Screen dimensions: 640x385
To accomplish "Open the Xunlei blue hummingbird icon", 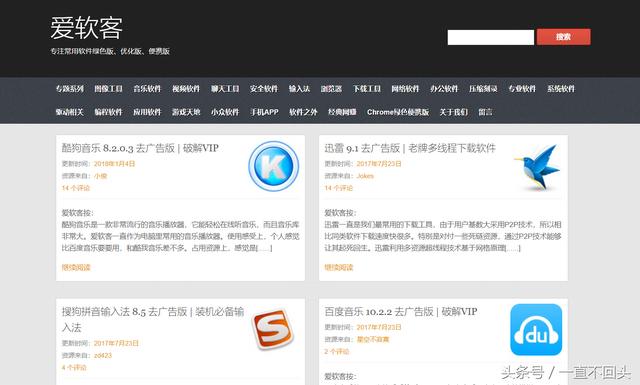I will point(538,167).
